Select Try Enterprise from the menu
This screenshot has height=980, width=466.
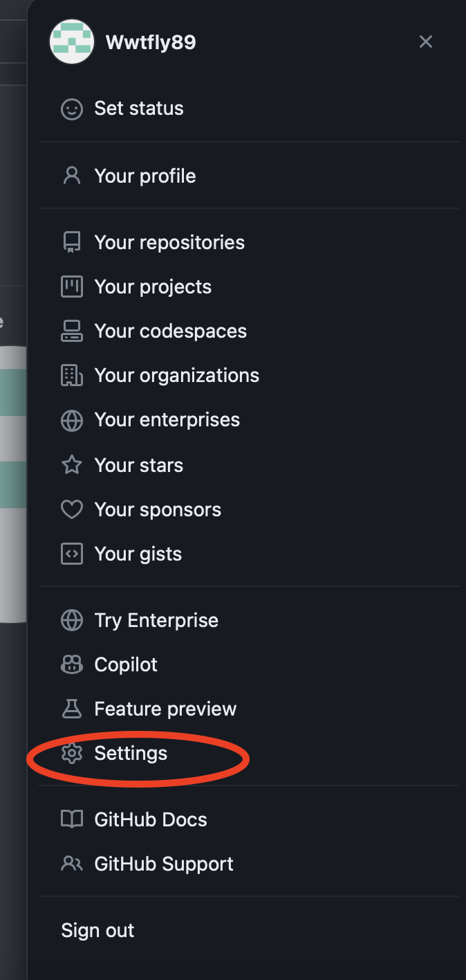pyautogui.click(x=156, y=620)
